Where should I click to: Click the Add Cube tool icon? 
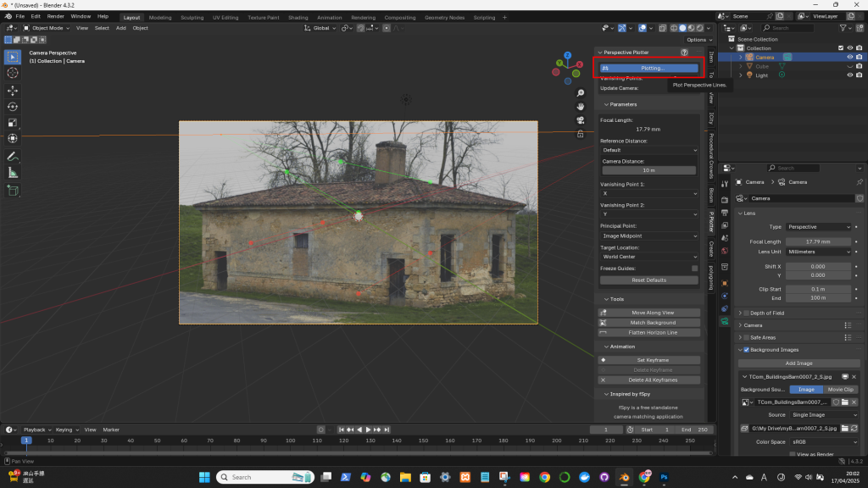(x=13, y=191)
